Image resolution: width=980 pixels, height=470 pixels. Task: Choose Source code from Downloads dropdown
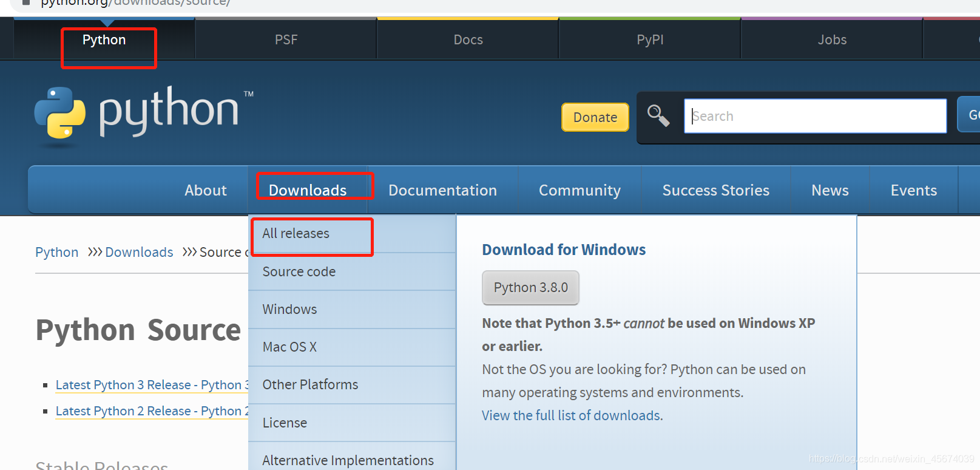352,271
